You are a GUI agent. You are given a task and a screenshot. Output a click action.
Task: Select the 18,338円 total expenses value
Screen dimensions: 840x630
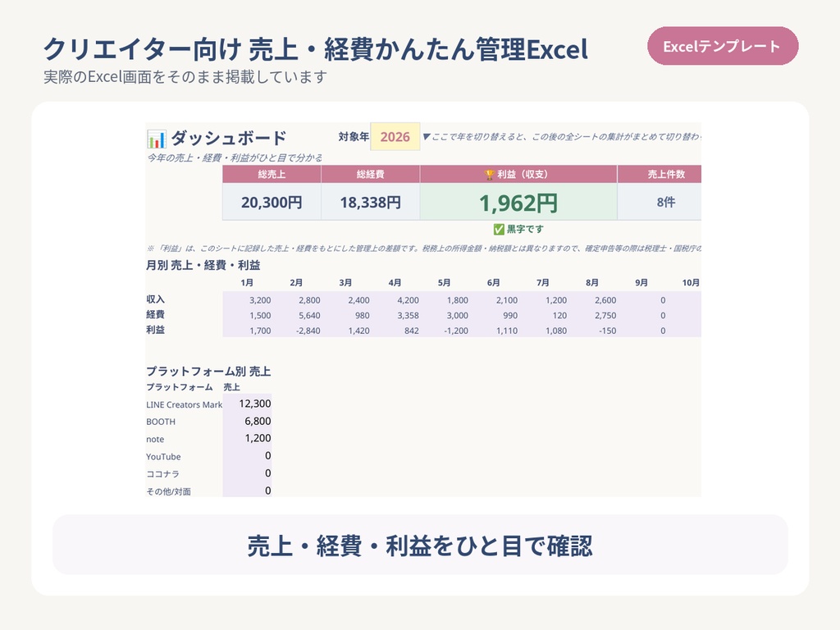pyautogui.click(x=370, y=202)
